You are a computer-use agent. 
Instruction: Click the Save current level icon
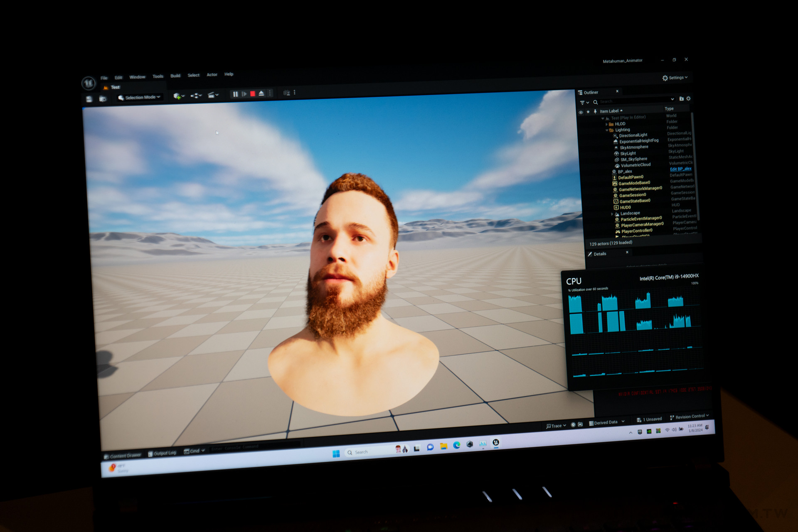pyautogui.click(x=89, y=99)
